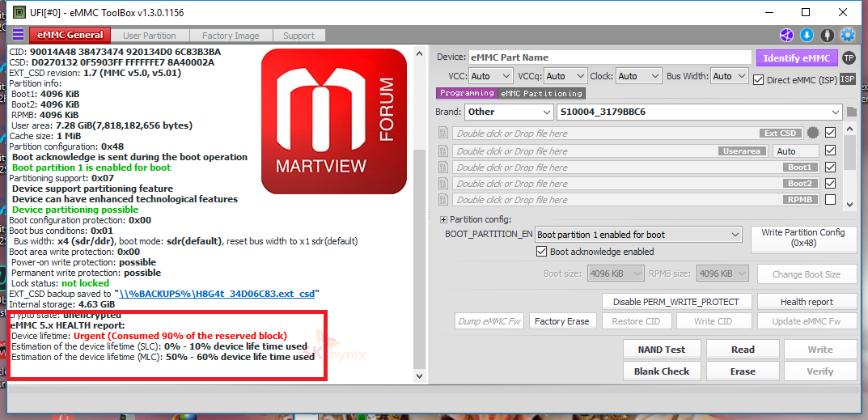This screenshot has height=420, width=868.
Task: Open the VCCq voltage dropdown
Action: point(565,76)
